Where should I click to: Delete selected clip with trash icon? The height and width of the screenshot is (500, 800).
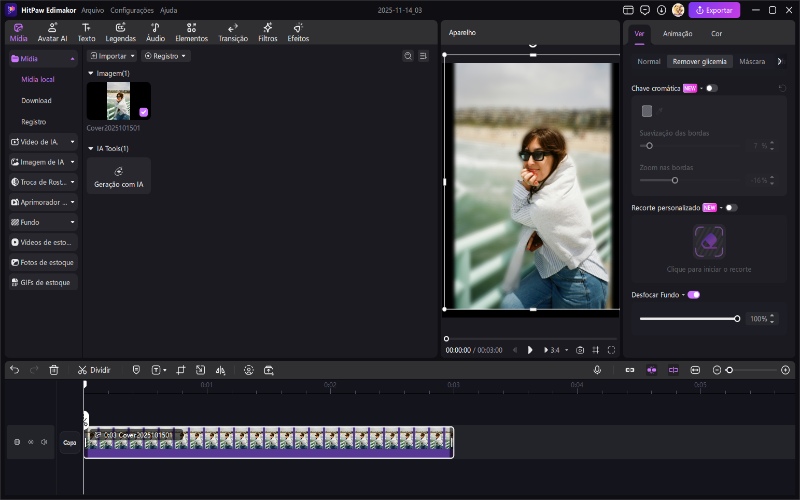click(54, 370)
